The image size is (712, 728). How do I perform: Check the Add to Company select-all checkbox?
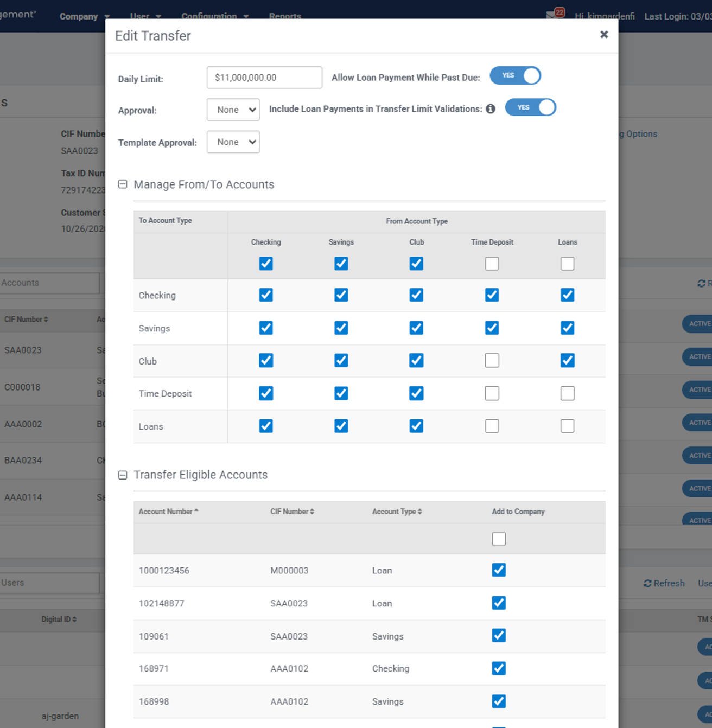pos(499,539)
